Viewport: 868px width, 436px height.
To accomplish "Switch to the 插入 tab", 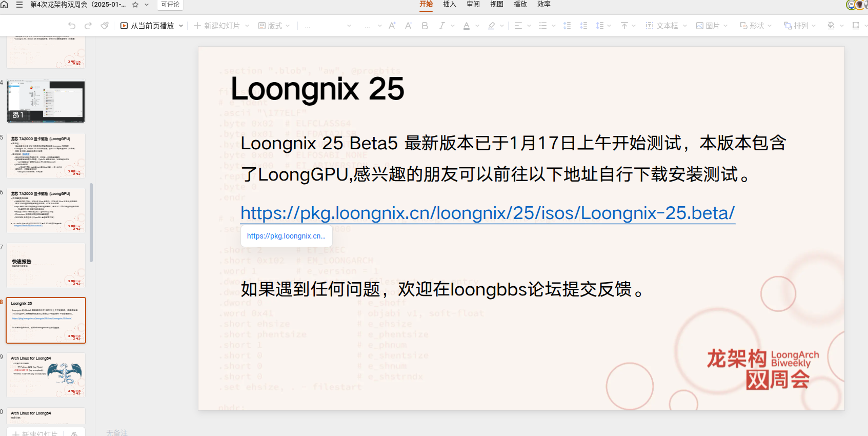I will click(x=450, y=4).
